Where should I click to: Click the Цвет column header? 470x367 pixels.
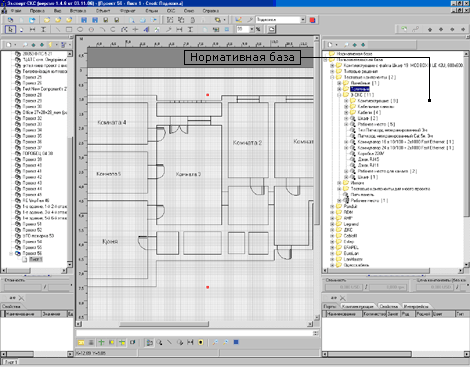(x=443, y=314)
